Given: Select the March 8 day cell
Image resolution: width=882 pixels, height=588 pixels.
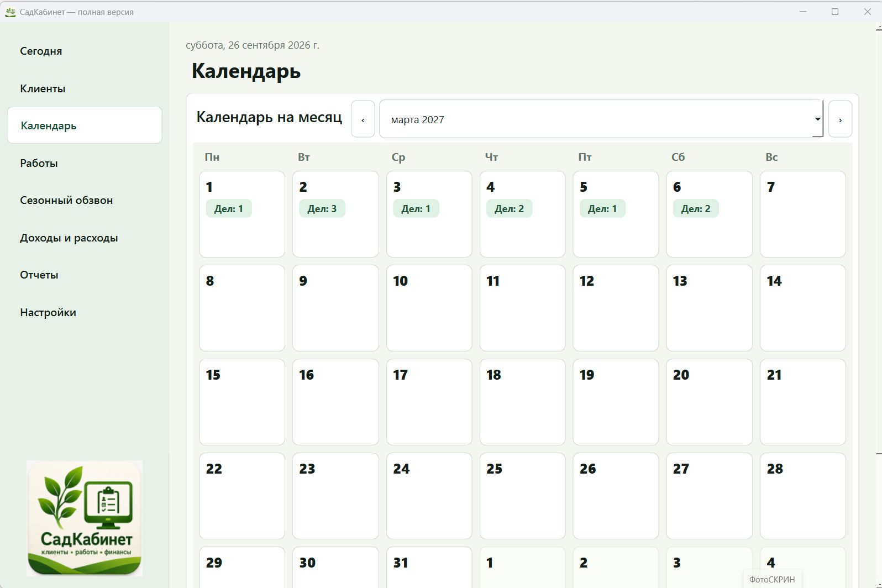Looking at the screenshot, I should tap(242, 308).
